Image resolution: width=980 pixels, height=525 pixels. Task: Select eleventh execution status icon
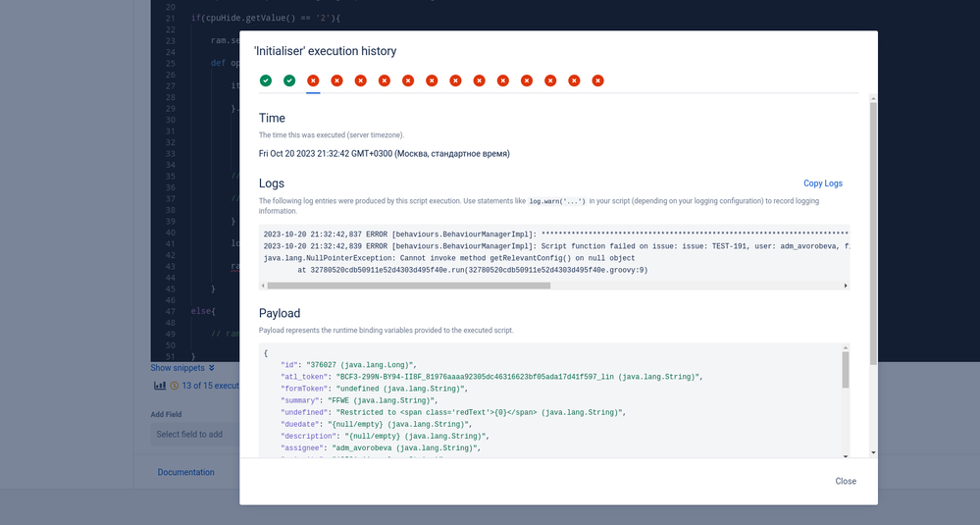[503, 80]
